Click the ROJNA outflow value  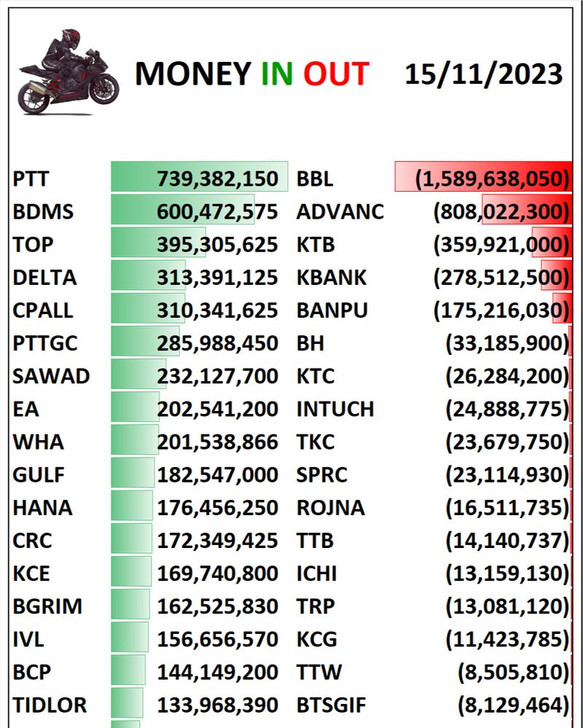coord(506,508)
